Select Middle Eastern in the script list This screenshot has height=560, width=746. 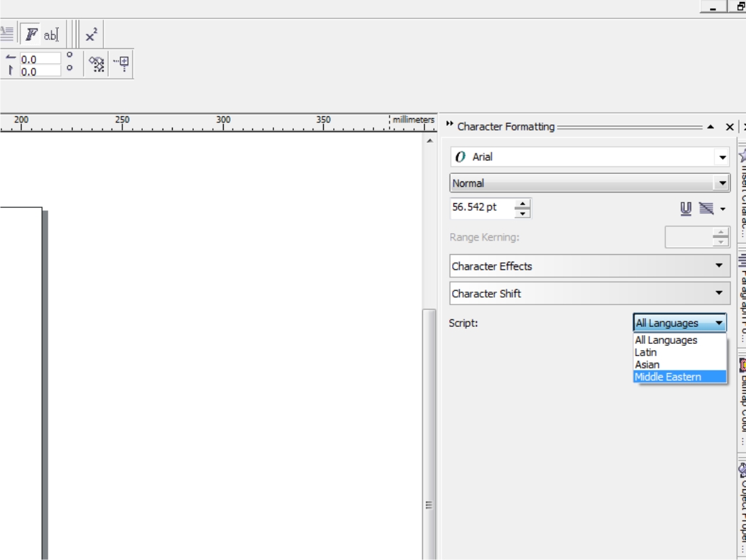tap(679, 377)
